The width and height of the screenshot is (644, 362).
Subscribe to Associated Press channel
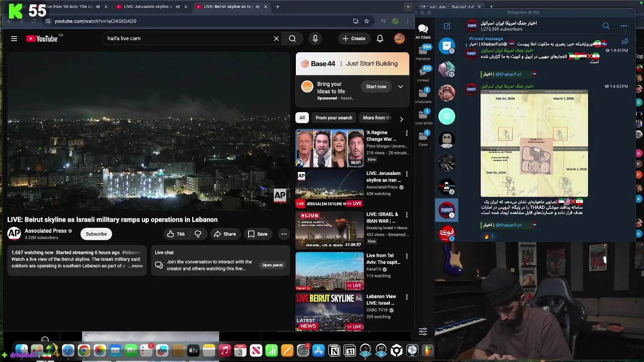pos(96,234)
